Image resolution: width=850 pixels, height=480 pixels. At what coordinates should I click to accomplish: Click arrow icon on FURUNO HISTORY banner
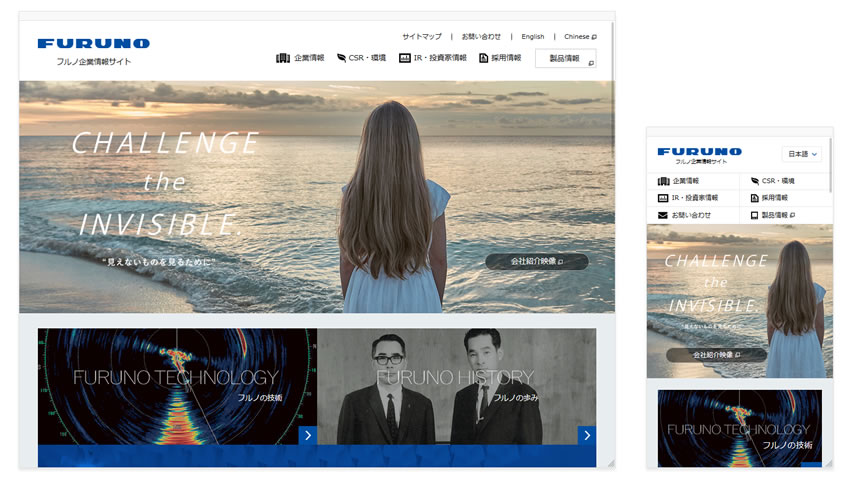587,435
